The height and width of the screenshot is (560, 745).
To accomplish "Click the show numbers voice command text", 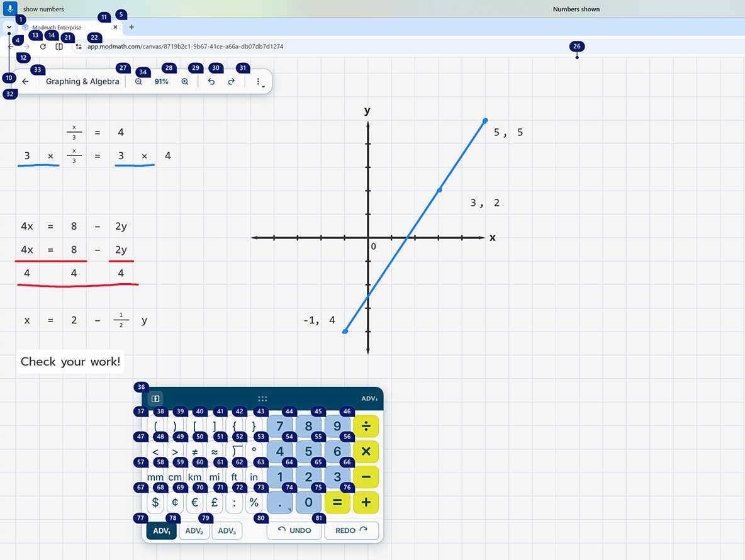I will [x=43, y=9].
